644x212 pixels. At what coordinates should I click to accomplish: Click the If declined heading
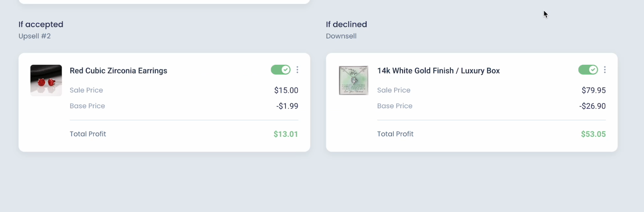(x=346, y=25)
